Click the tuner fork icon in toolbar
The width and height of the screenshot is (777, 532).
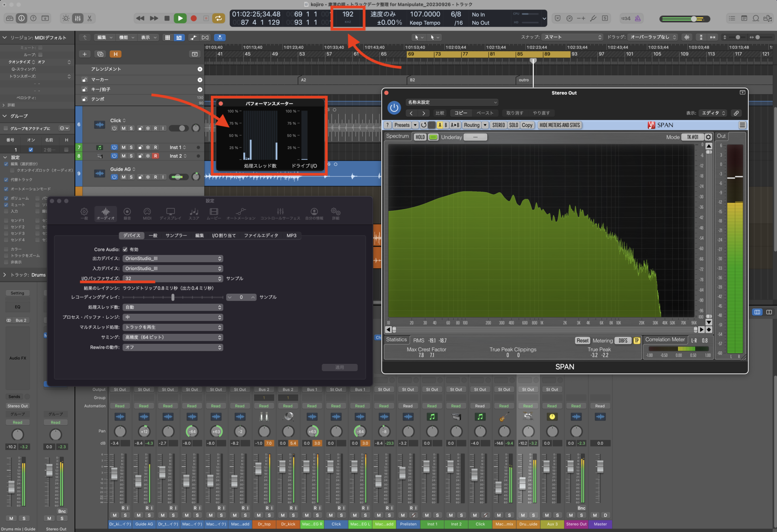pos(593,18)
